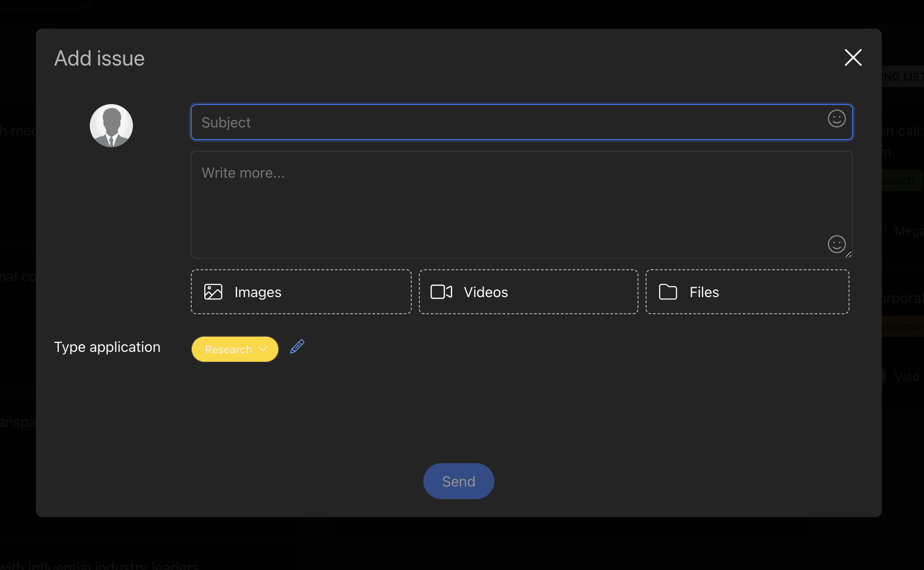The height and width of the screenshot is (570, 924).
Task: Grab the textarea resize handle
Action: tap(848, 254)
